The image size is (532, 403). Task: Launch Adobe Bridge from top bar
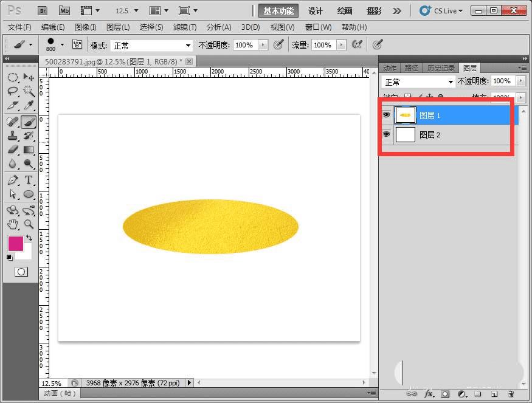(x=43, y=10)
